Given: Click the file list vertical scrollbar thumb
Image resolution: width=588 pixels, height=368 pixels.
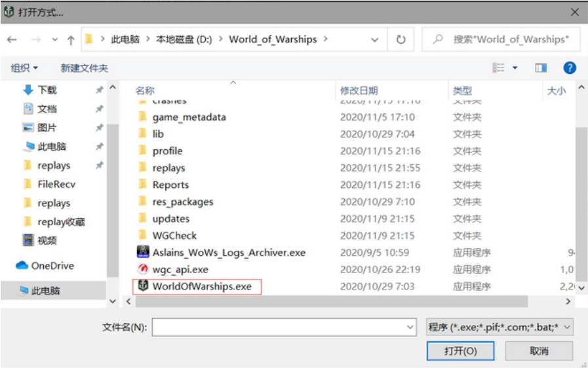Looking at the screenshot, I should tap(581, 204).
